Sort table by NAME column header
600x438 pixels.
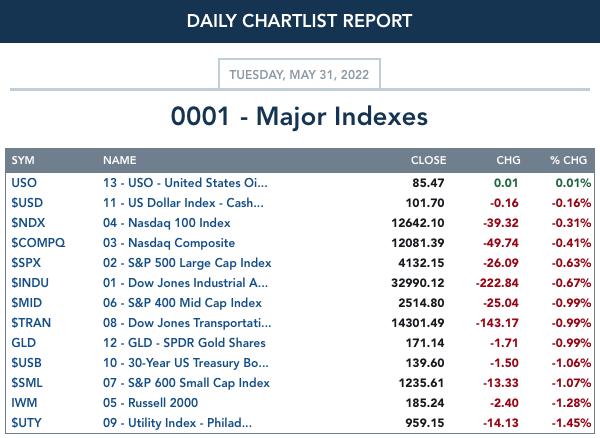pos(119,160)
